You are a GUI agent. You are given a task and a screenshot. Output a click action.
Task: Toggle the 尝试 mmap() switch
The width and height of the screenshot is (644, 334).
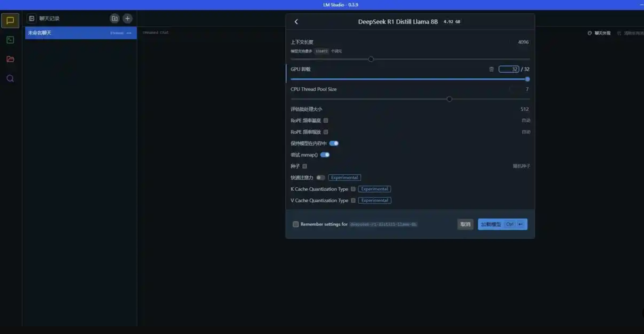pyautogui.click(x=325, y=155)
